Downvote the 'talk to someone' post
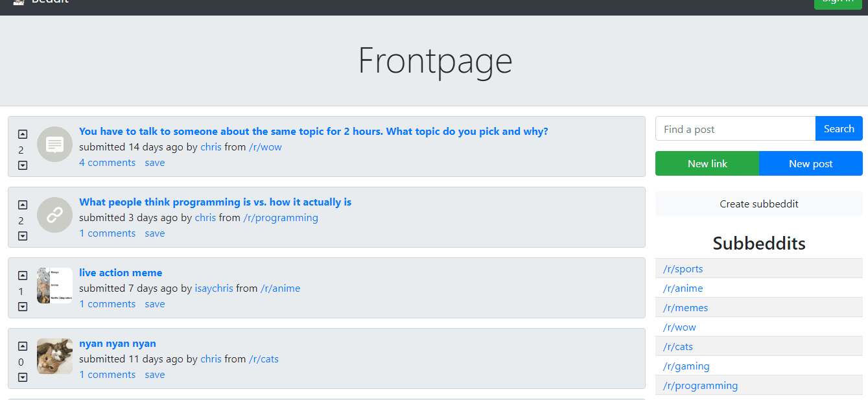The width and height of the screenshot is (868, 400). [23, 165]
